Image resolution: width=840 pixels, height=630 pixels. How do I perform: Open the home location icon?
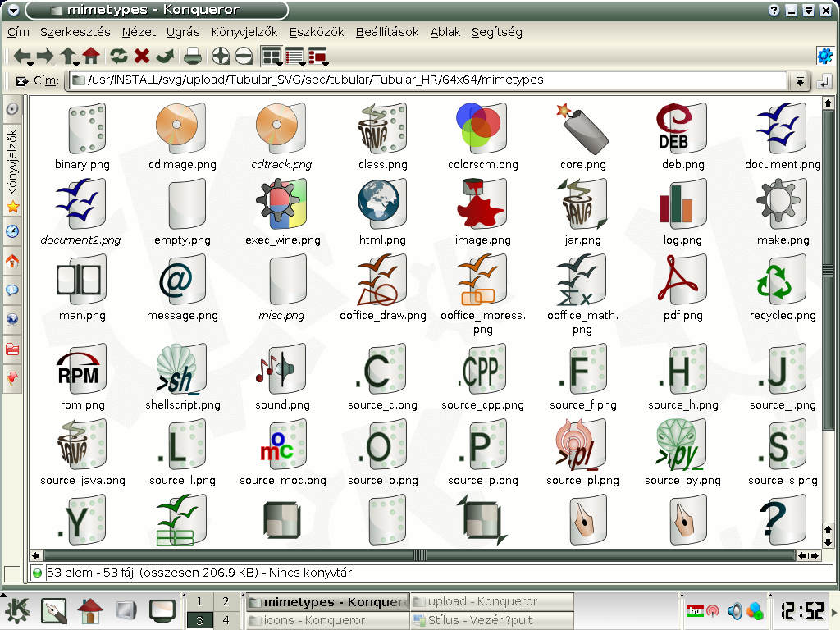click(91, 56)
